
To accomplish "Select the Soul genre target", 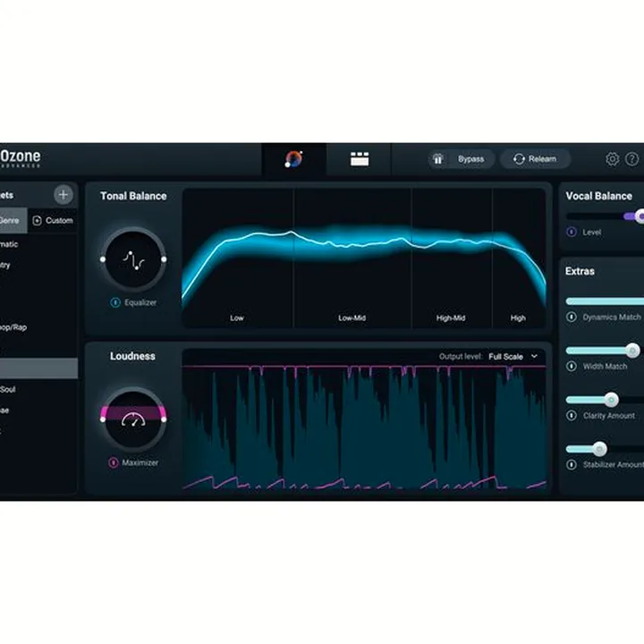I will 38,389.
